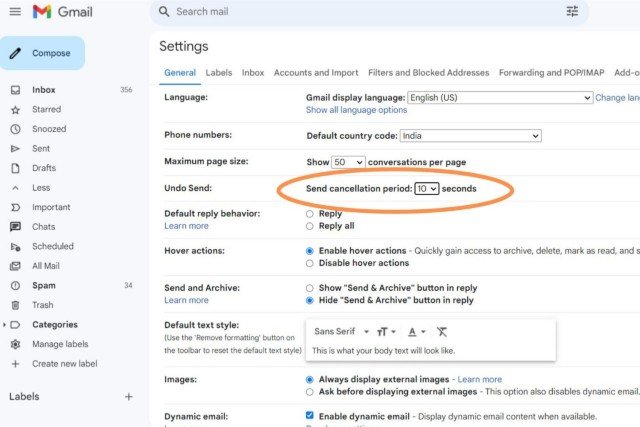Open the Sent folder

[x=41, y=149]
